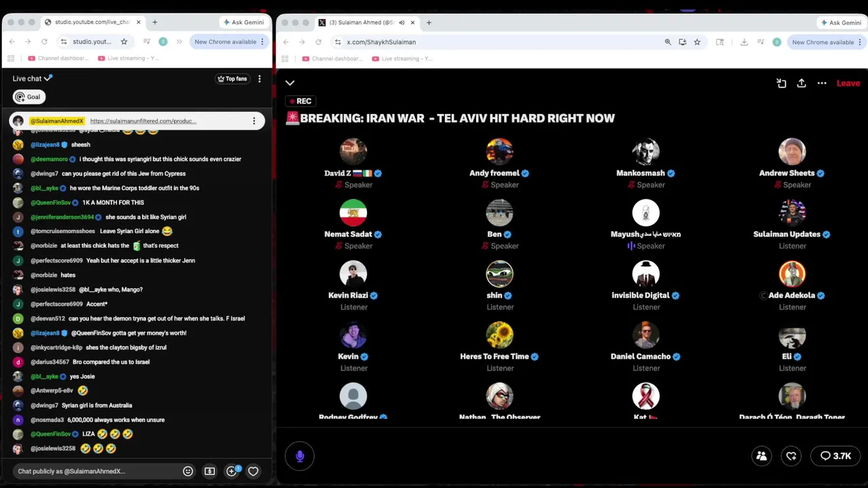Expand the Live chat mode dropdown
868x488 pixels.
[32, 79]
